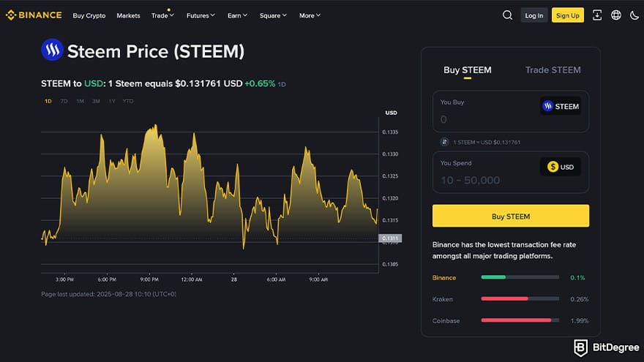Click the Binance fee rate bar
The width and height of the screenshot is (644, 362).
click(520, 277)
